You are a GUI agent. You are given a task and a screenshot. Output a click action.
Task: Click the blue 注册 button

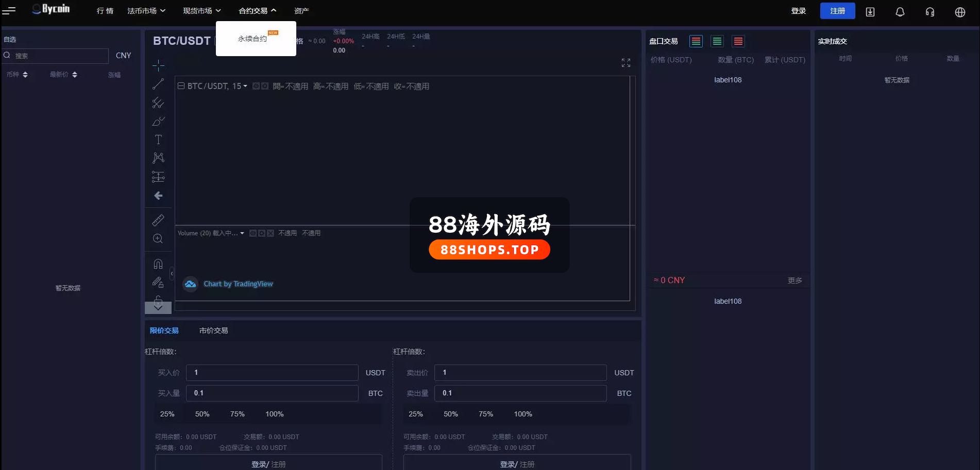tap(837, 11)
